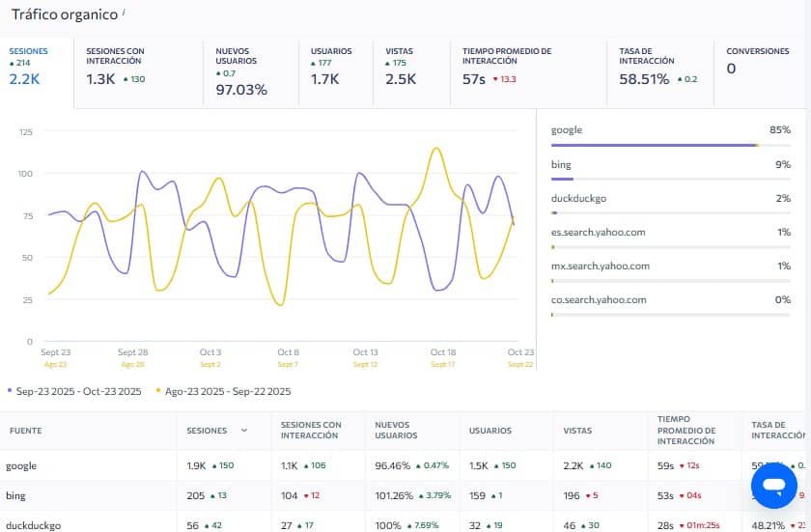811x532 pixels.
Task: Click the Sesiones column sort arrow
Action: [x=243, y=431]
